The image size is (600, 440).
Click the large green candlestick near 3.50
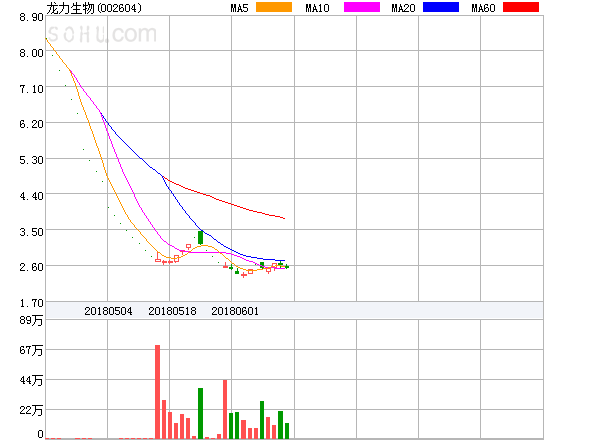pyautogui.click(x=201, y=238)
